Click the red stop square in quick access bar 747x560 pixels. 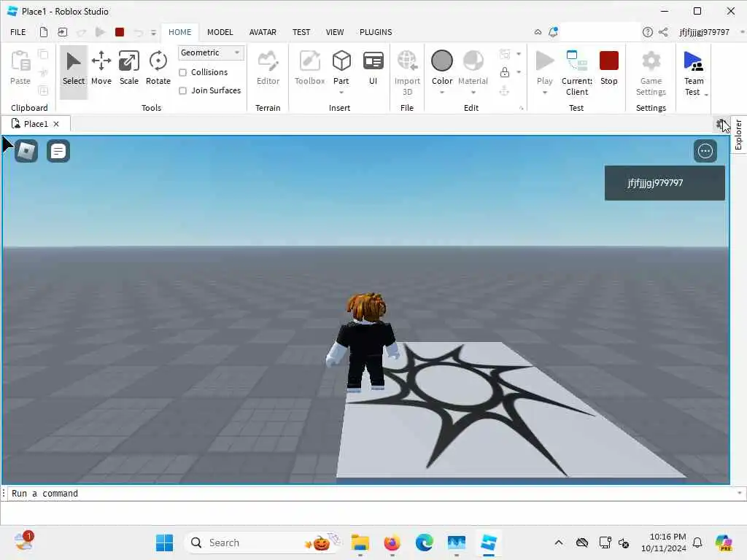click(x=120, y=32)
